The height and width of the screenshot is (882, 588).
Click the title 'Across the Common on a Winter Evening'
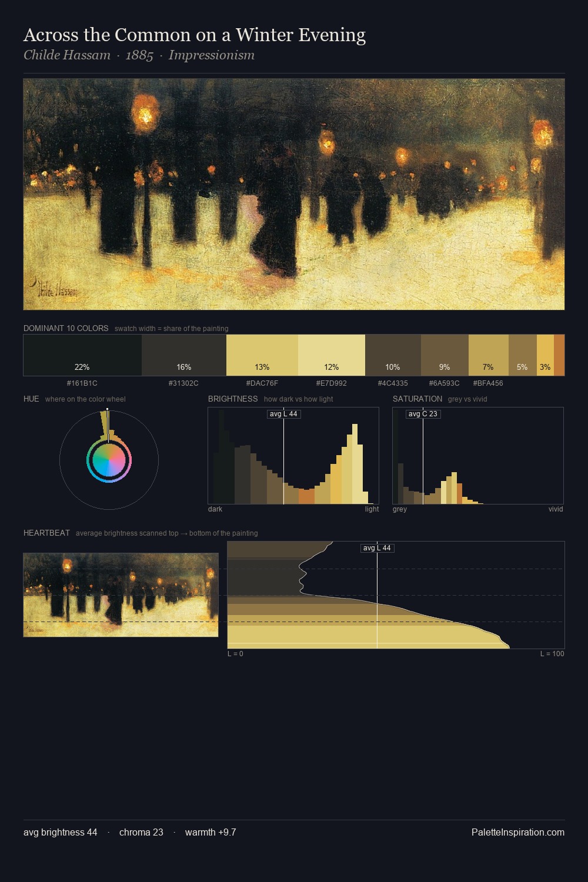(194, 35)
